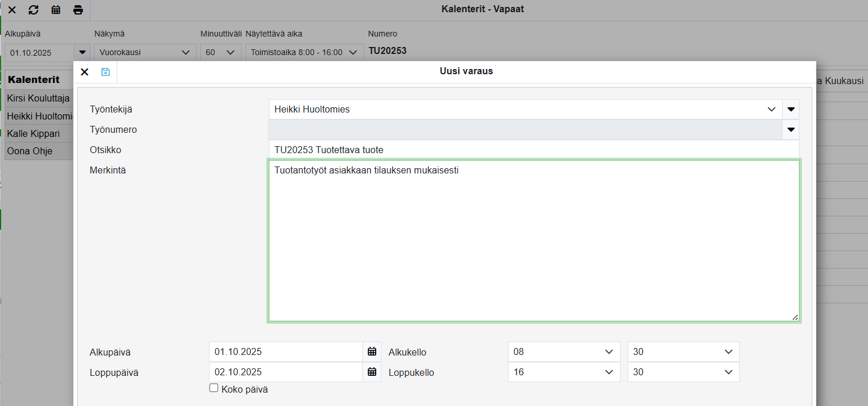Viewport: 868px width, 406px height.
Task: Open the Näytettävä aika dropdown
Action: click(304, 52)
